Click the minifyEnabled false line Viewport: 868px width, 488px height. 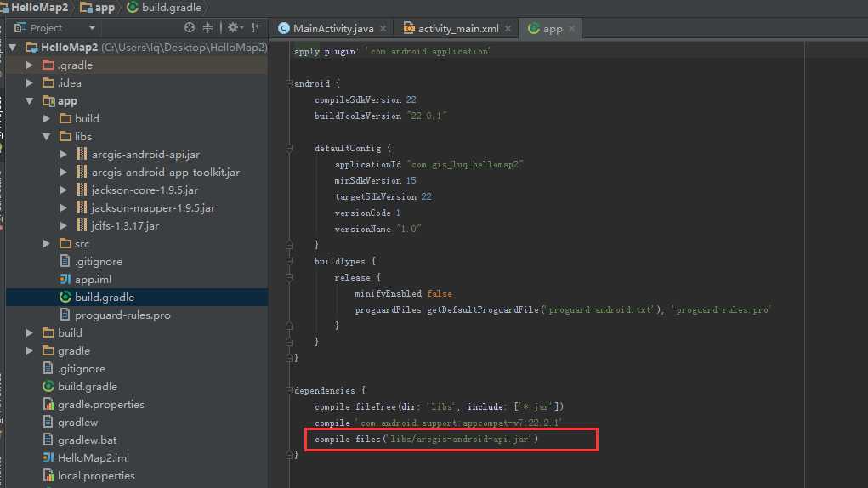(x=404, y=294)
